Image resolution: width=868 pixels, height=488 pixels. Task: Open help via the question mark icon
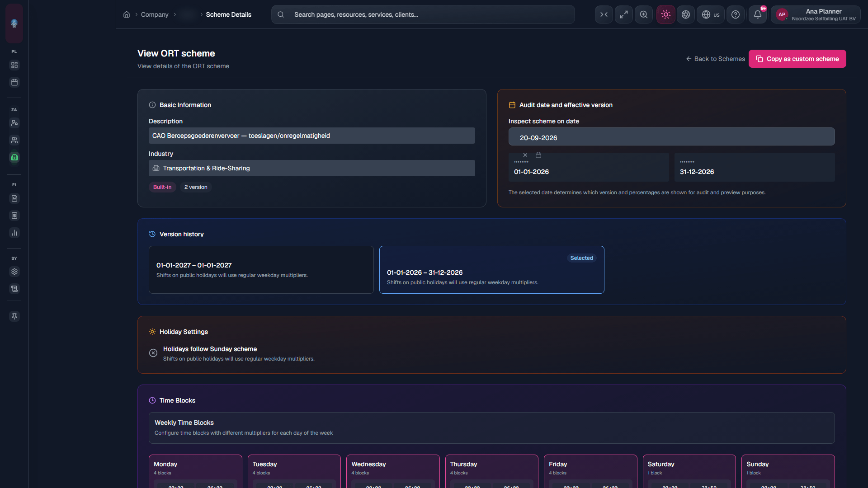pos(736,14)
